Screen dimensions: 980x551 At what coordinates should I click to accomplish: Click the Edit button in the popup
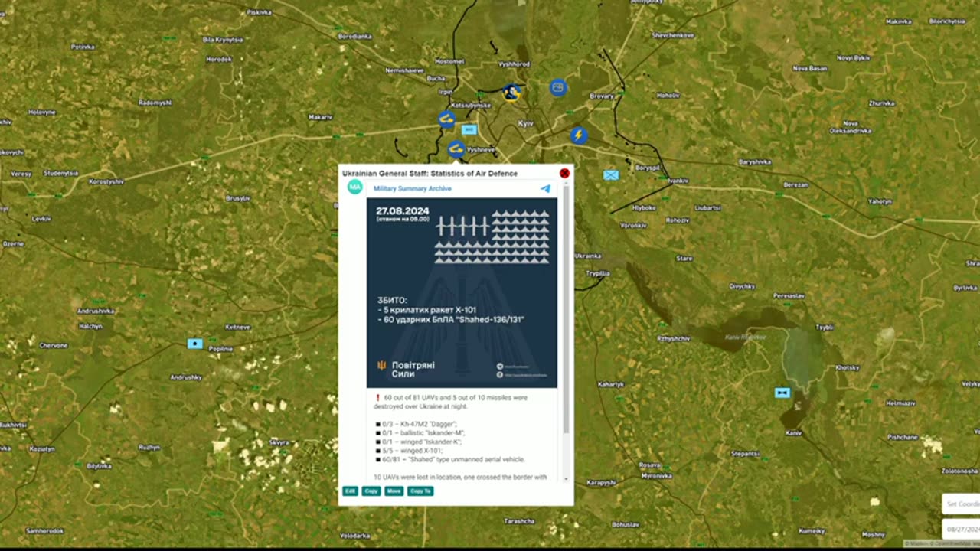point(350,491)
